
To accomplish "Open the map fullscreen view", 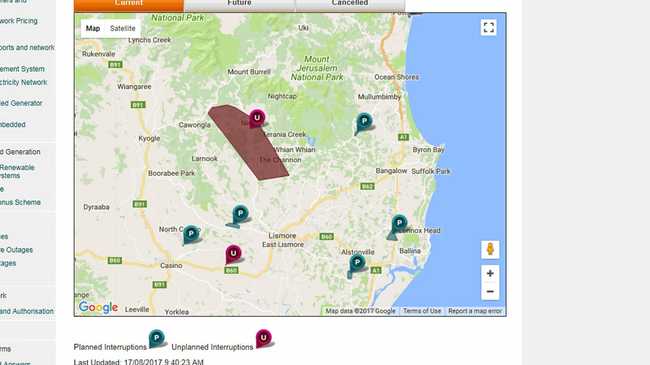I will click(x=489, y=28).
